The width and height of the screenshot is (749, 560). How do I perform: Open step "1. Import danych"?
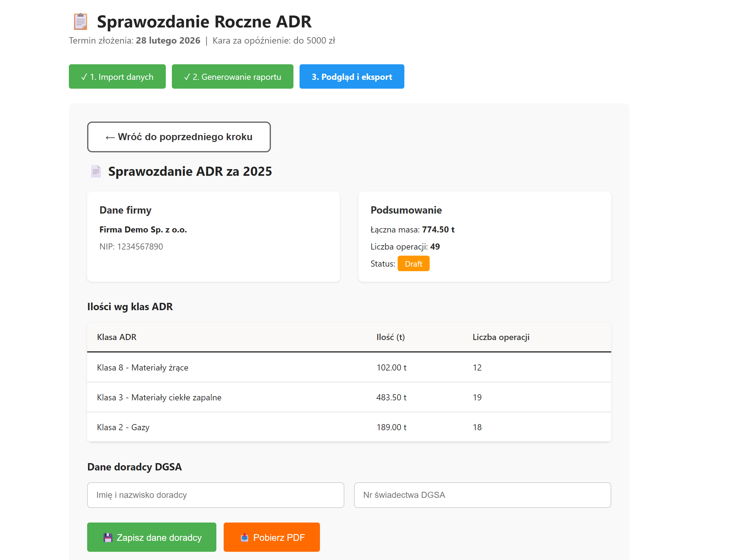click(x=117, y=76)
